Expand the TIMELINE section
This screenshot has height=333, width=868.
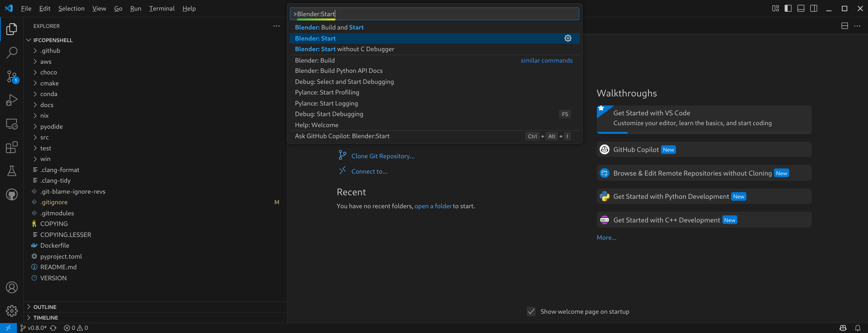click(x=45, y=318)
